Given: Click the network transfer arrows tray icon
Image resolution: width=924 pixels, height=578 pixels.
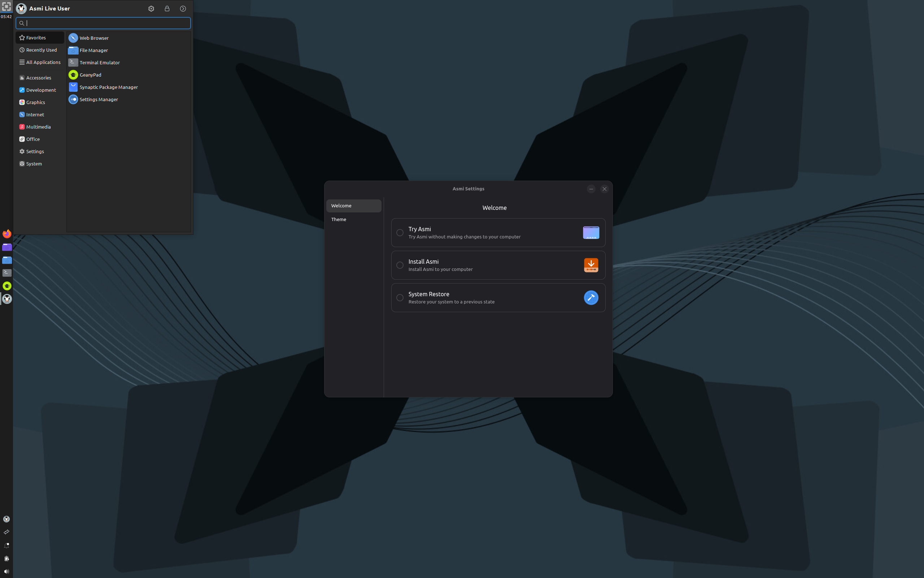Looking at the screenshot, I should point(6,532).
